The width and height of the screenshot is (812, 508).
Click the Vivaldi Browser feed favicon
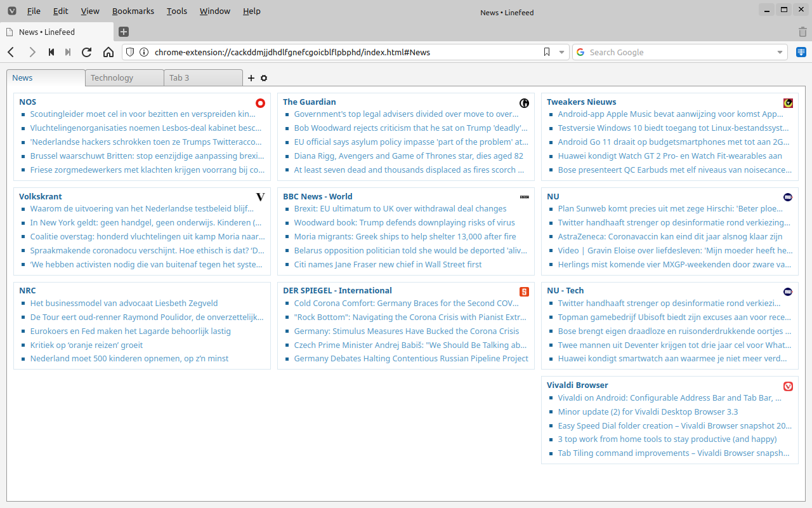pyautogui.click(x=788, y=386)
